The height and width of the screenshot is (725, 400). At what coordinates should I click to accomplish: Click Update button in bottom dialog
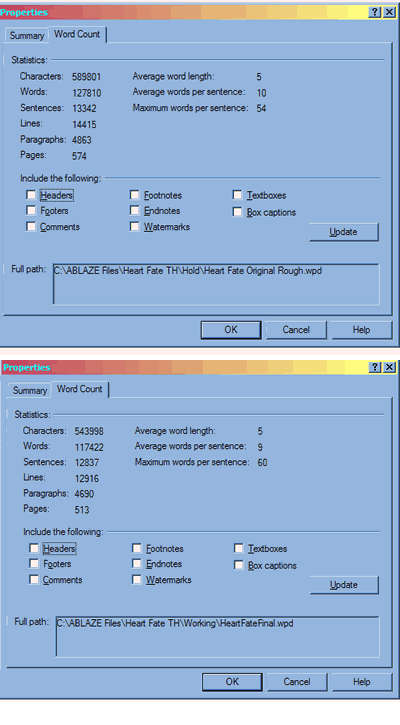(x=344, y=585)
